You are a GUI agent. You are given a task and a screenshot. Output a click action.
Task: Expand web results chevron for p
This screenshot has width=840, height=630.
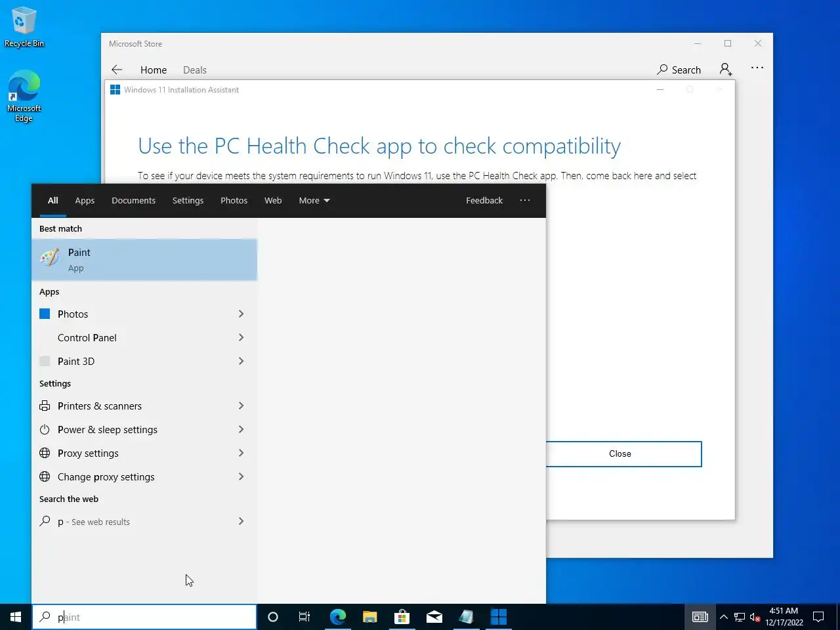pyautogui.click(x=241, y=521)
